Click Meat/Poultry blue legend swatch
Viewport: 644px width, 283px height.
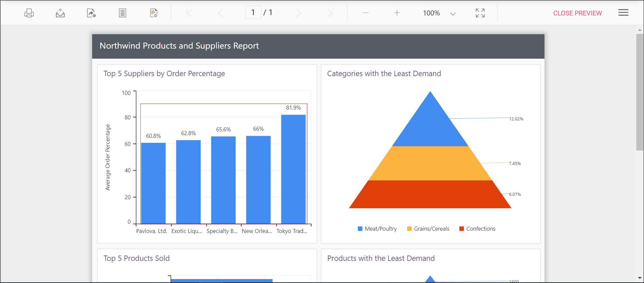tap(360, 229)
